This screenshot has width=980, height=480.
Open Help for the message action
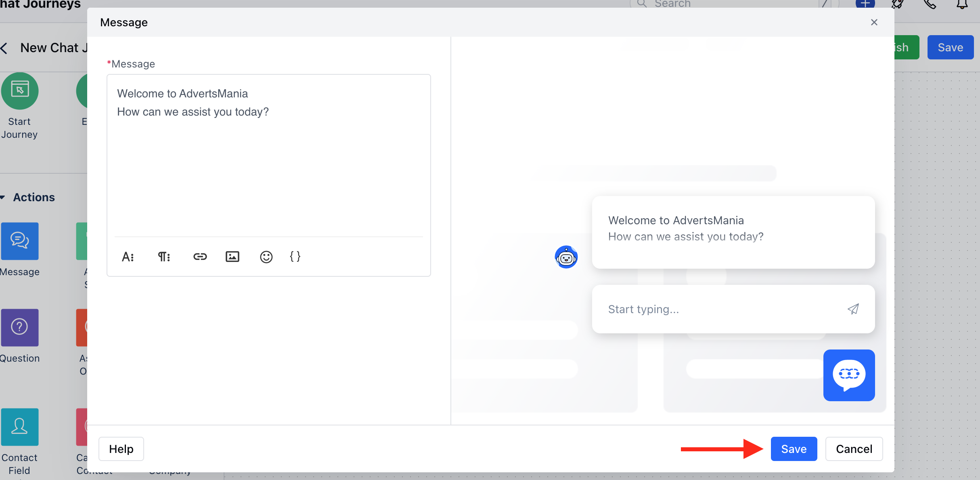[x=121, y=449]
